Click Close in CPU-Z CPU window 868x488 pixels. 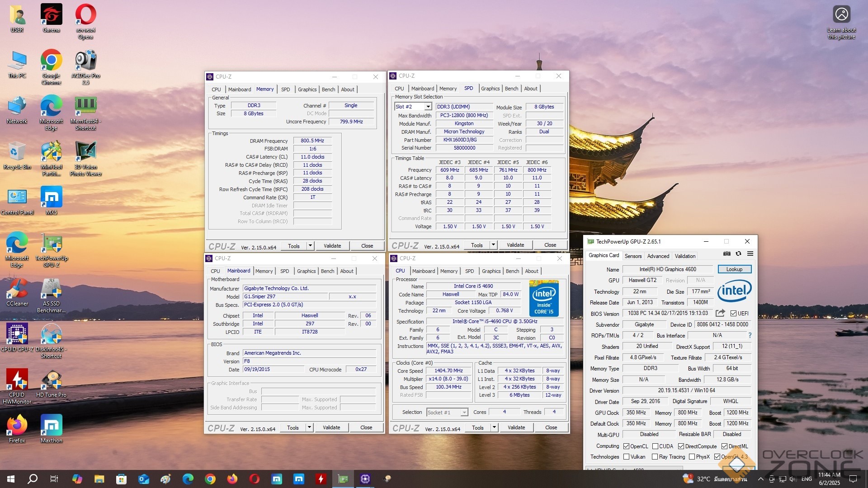point(551,427)
